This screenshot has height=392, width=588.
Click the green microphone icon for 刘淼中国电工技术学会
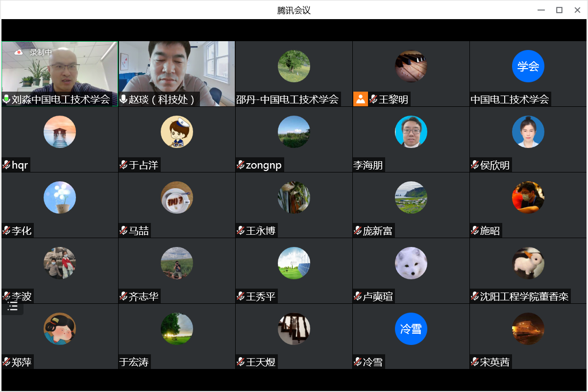pyautogui.click(x=6, y=99)
